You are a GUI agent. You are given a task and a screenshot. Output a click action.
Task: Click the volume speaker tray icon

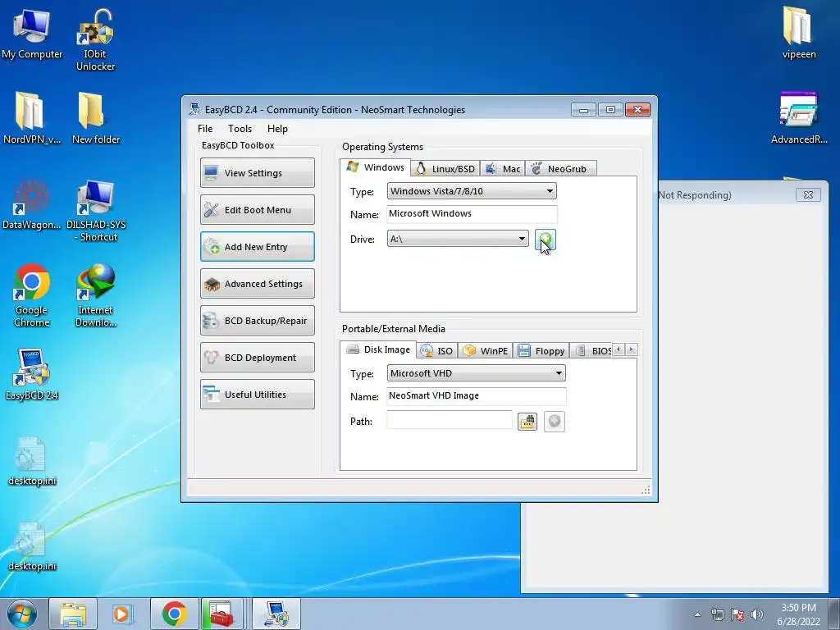click(x=757, y=614)
